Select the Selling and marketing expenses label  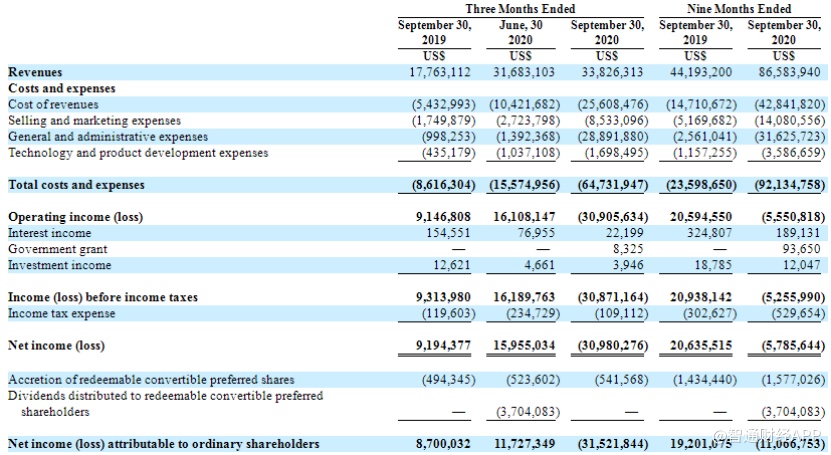coord(94,120)
